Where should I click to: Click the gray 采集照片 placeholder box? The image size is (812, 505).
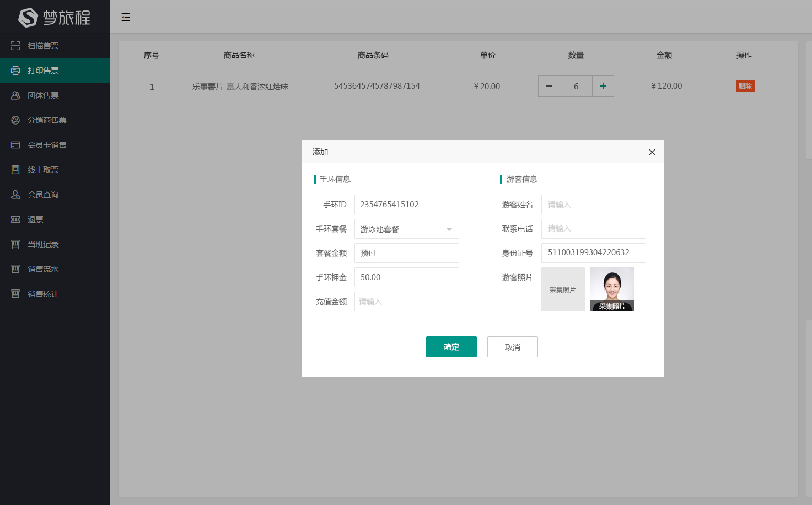pyautogui.click(x=562, y=289)
